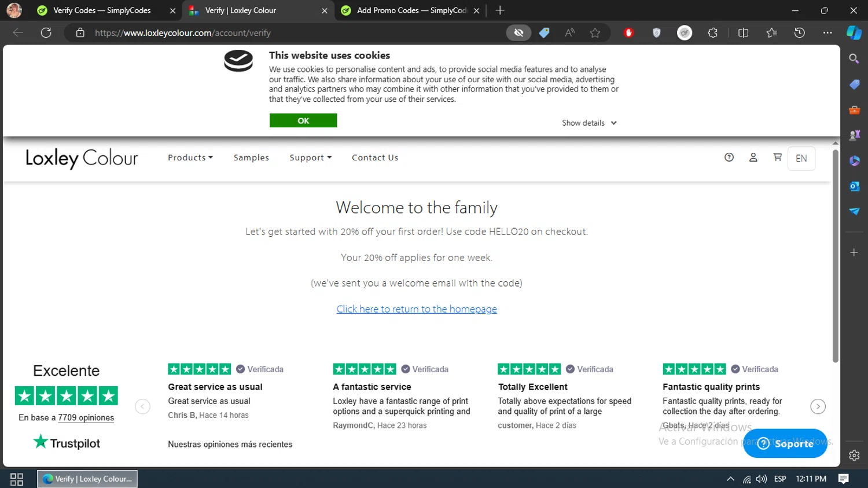Switch to Add Promo Codes tab
The image size is (868, 488).
pos(411,10)
